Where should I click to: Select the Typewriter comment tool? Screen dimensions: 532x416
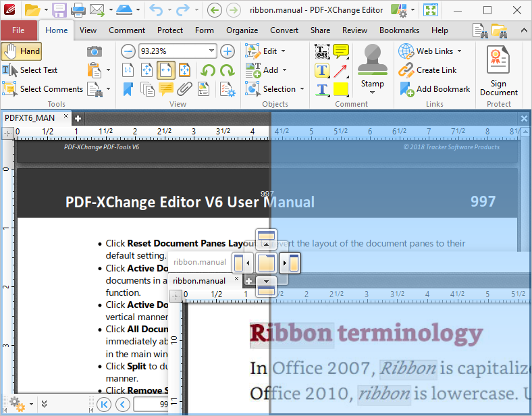pyautogui.click(x=321, y=51)
